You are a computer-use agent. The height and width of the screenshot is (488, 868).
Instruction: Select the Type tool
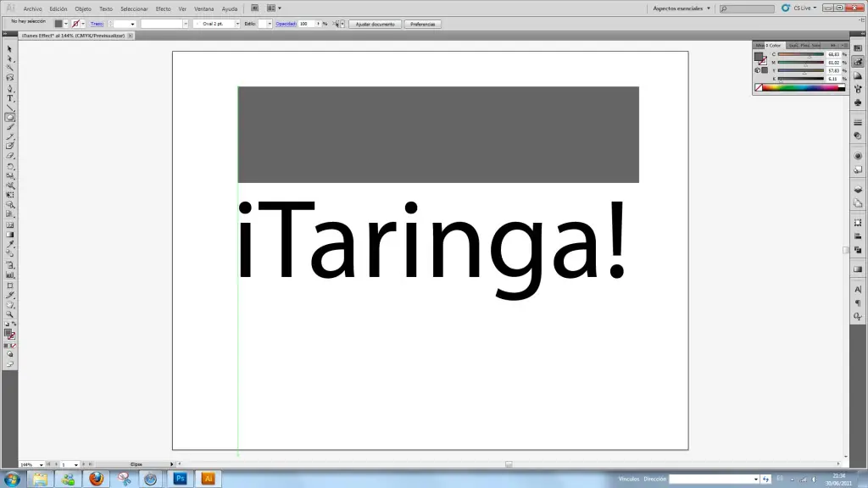[x=10, y=98]
